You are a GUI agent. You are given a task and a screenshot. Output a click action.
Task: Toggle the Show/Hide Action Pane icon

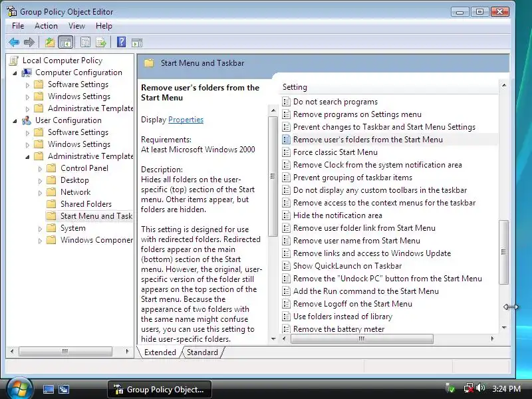point(137,43)
